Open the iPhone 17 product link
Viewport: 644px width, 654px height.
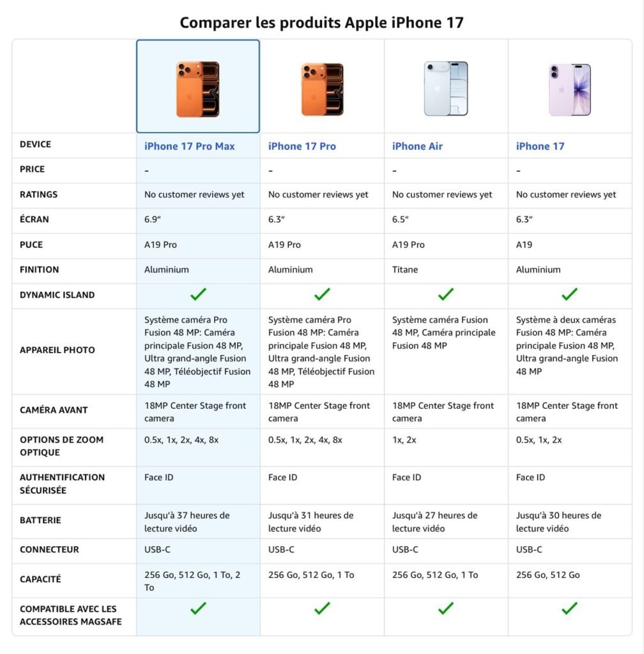(x=540, y=146)
